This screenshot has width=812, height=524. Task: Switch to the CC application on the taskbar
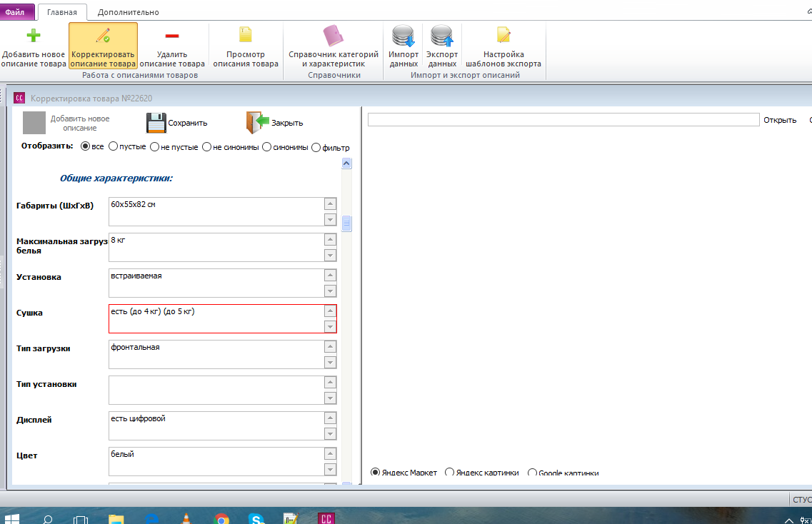[326, 518]
